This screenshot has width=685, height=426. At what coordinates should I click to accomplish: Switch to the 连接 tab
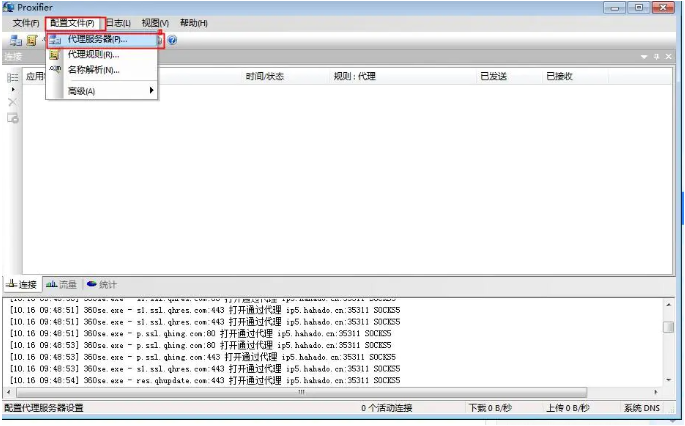tap(23, 284)
